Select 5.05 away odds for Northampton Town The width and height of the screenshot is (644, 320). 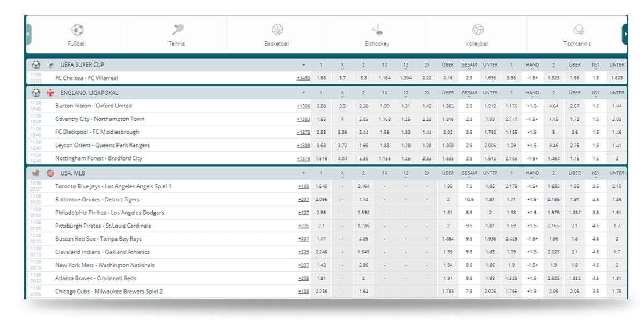[363, 119]
